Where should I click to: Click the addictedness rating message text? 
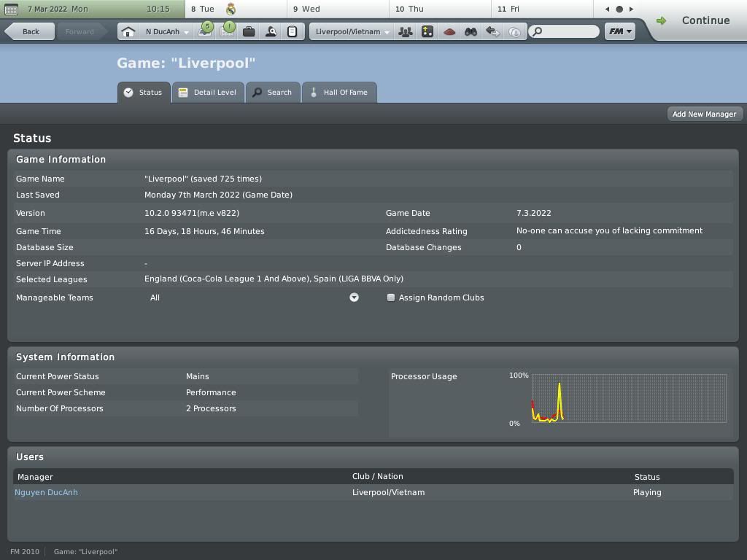(x=609, y=231)
